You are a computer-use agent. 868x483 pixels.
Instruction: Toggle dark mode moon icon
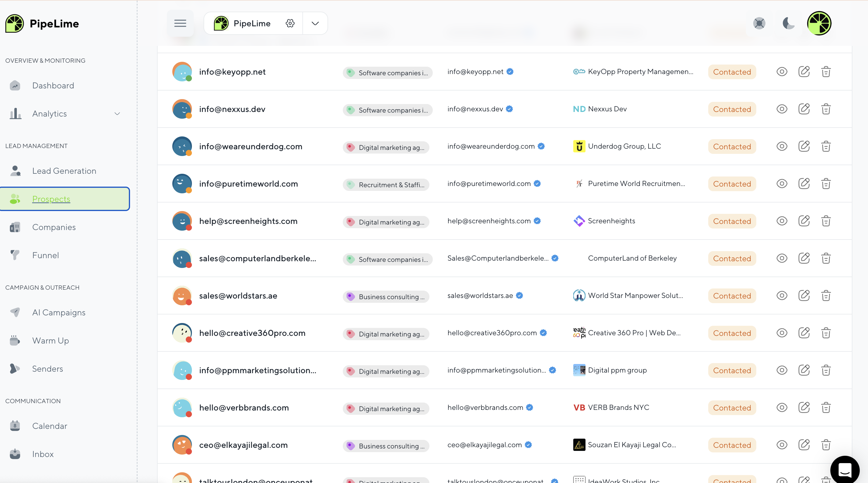pos(788,23)
